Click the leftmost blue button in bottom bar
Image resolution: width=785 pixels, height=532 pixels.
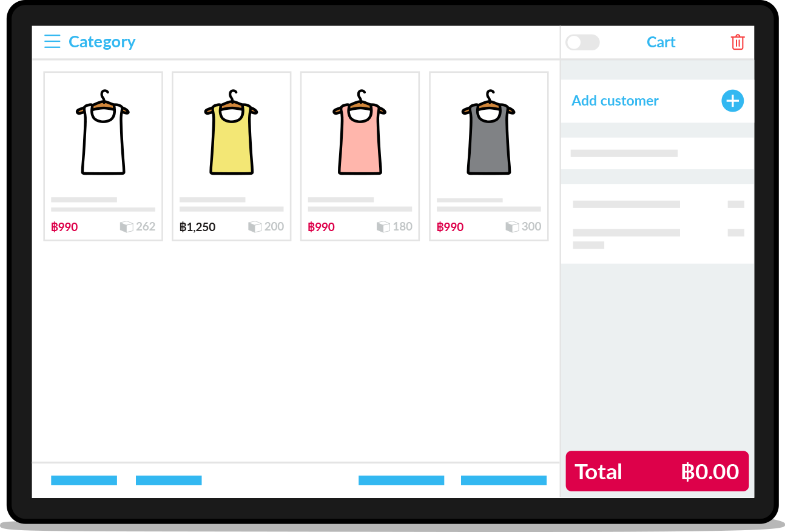84,480
